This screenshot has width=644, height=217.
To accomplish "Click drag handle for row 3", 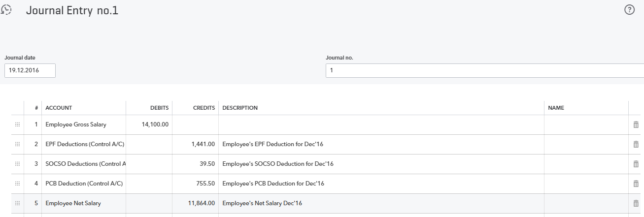I will 18,164.
